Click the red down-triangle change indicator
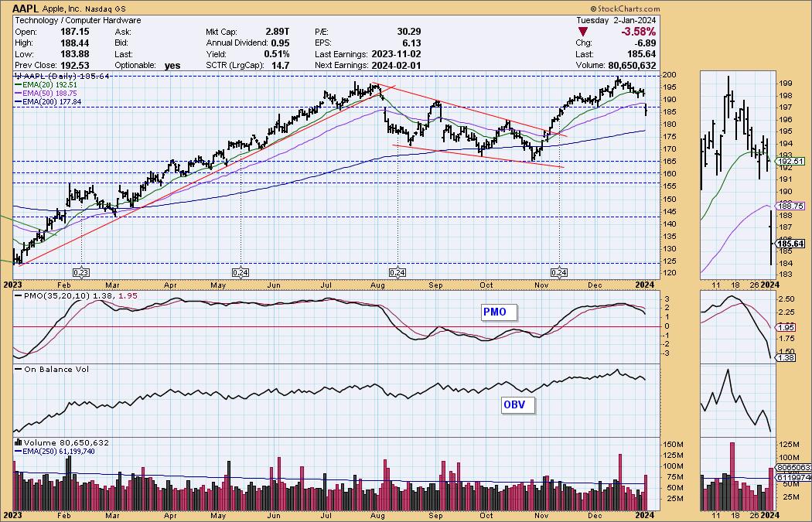812x522 pixels. [x=582, y=32]
